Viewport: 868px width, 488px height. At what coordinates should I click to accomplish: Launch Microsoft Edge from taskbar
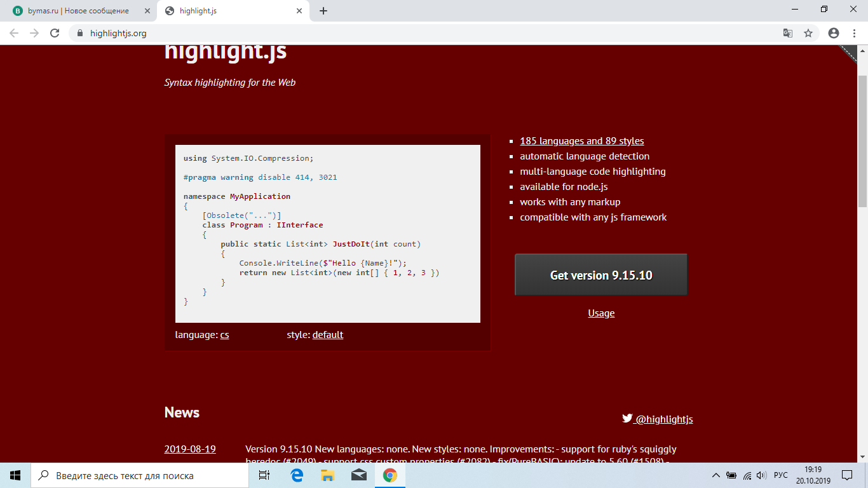[x=297, y=475]
